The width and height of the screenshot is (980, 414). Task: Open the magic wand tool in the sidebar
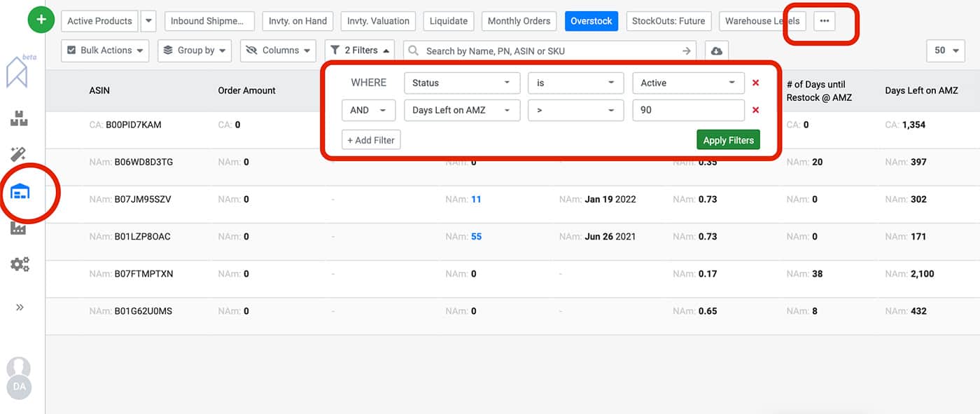pos(19,154)
